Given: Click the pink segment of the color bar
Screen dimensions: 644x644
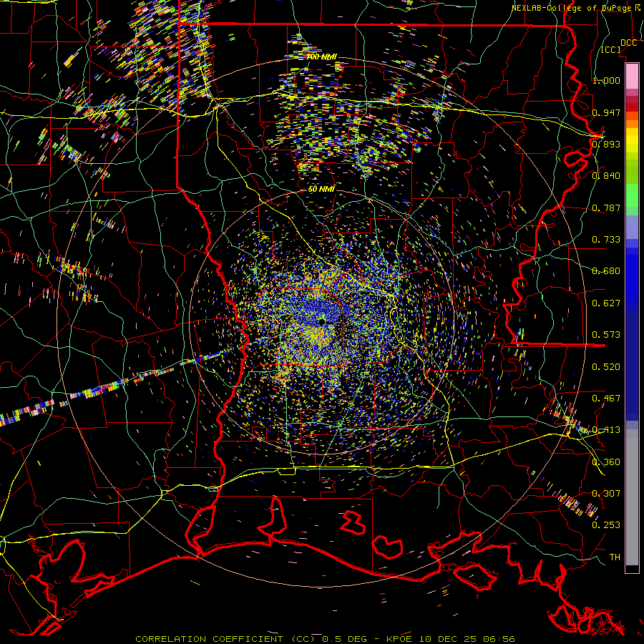Looking at the screenshot, I should (632, 76).
